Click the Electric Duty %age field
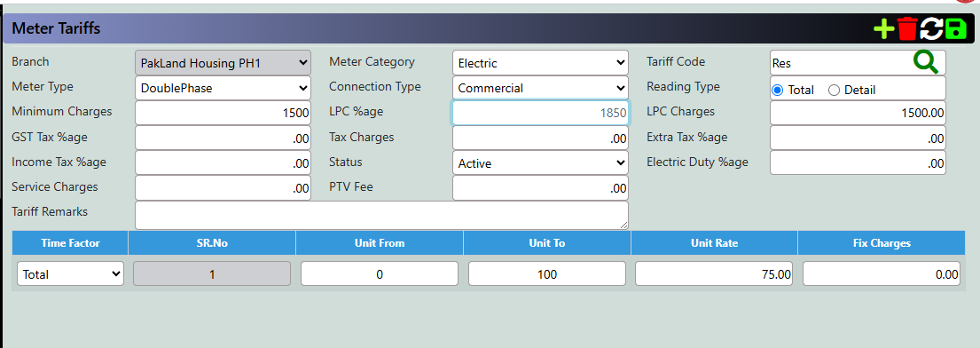980x348 pixels. (858, 163)
